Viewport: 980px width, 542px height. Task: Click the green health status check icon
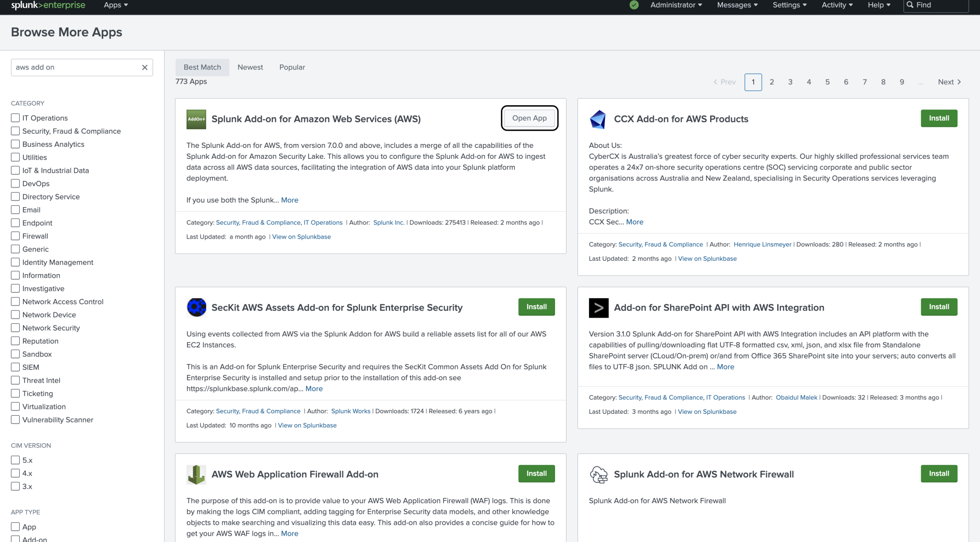point(634,5)
